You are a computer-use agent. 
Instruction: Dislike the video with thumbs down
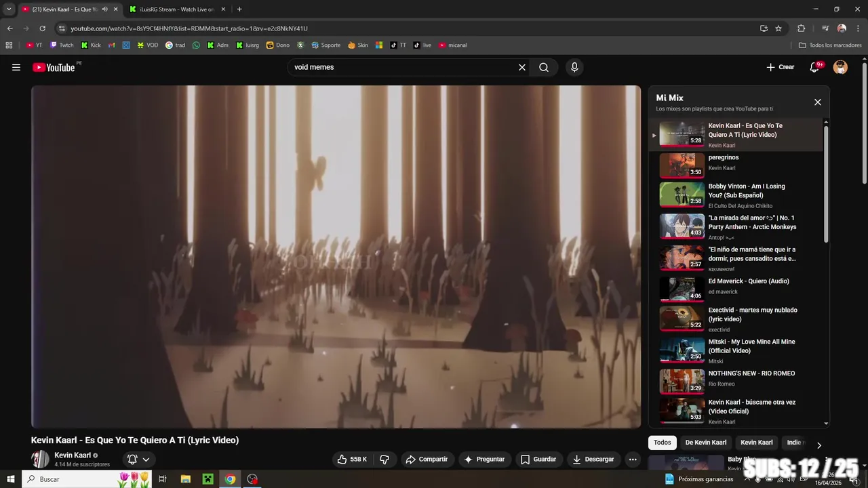[x=384, y=459]
